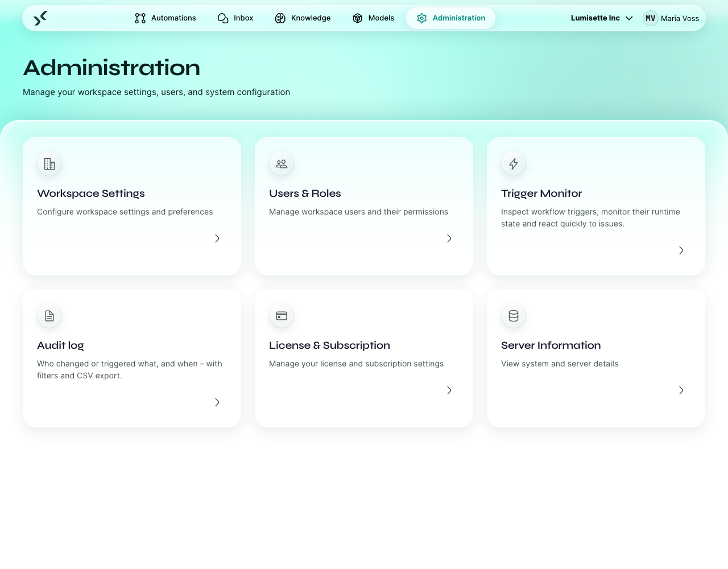Click the Knowledge brain icon

(280, 18)
